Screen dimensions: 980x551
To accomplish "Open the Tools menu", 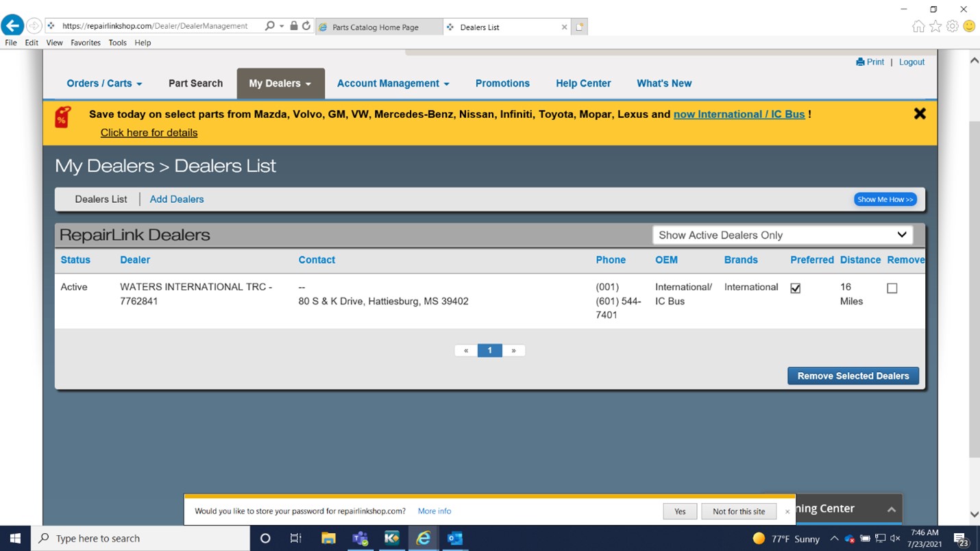I will tap(117, 42).
